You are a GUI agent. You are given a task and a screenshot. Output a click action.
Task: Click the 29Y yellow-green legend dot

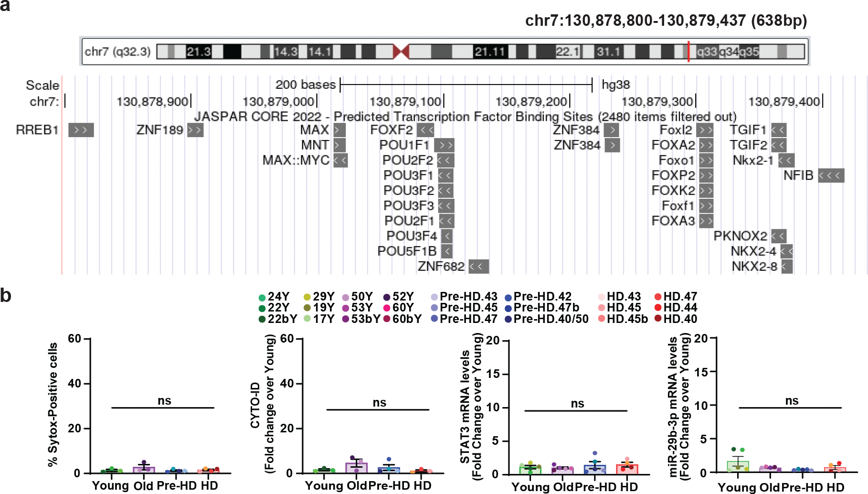pos(307,297)
